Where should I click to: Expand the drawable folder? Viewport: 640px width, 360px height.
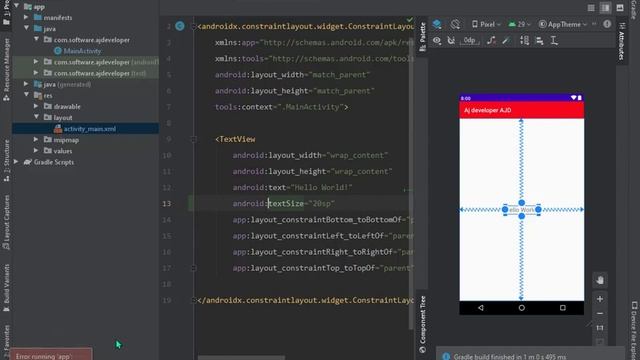point(36,106)
